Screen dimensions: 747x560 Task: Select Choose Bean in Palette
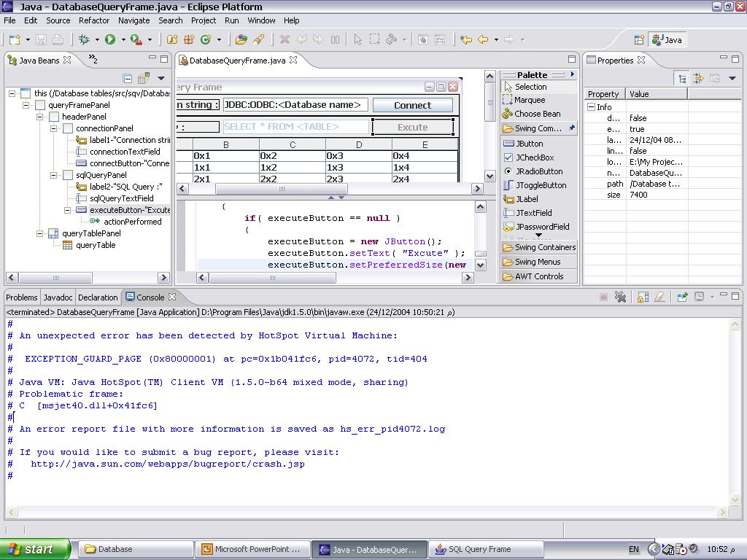(532, 114)
